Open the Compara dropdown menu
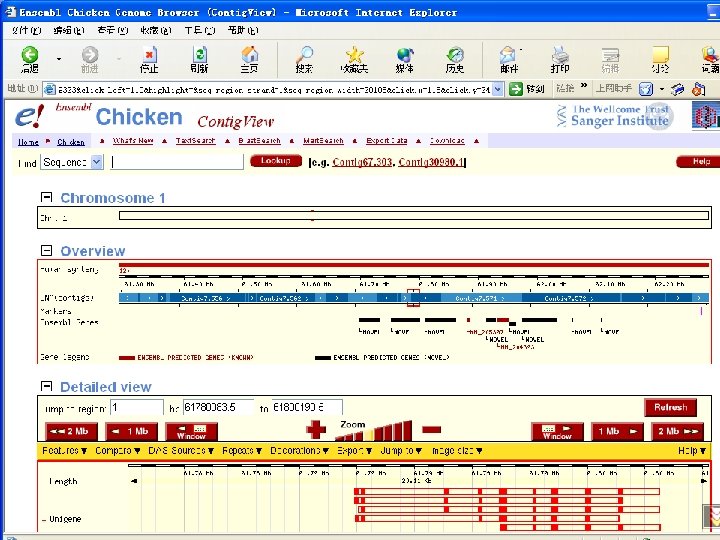720x540 pixels. [x=118, y=451]
